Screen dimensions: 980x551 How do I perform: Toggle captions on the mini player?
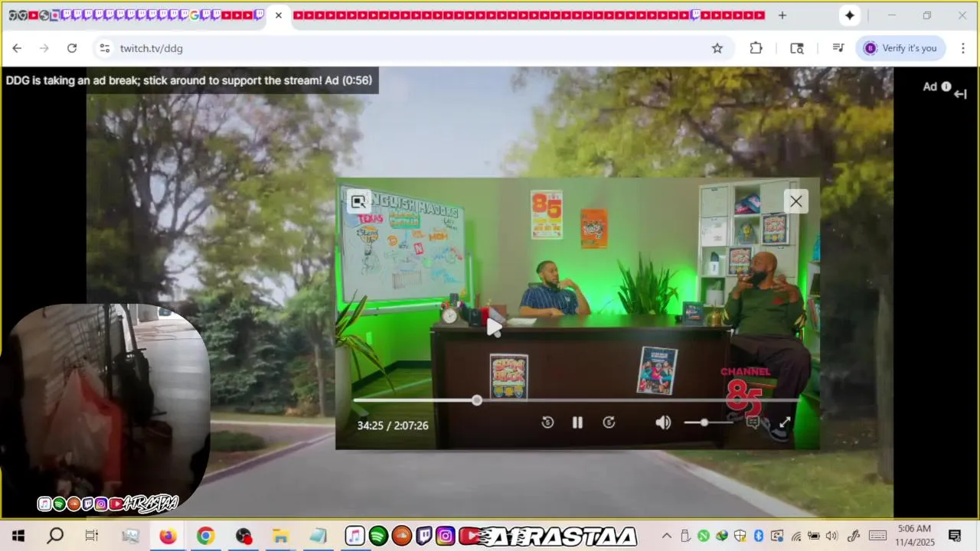click(753, 422)
